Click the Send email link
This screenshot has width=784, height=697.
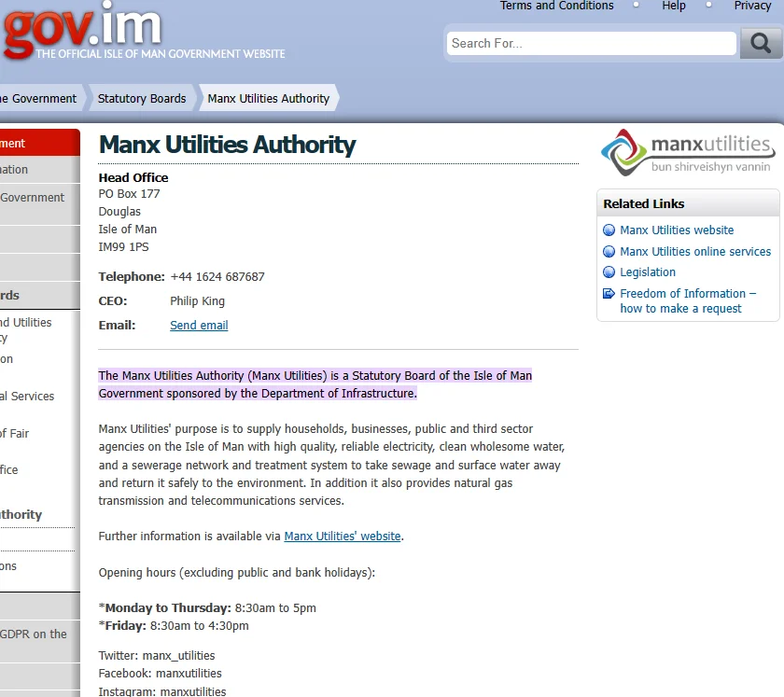click(x=199, y=325)
